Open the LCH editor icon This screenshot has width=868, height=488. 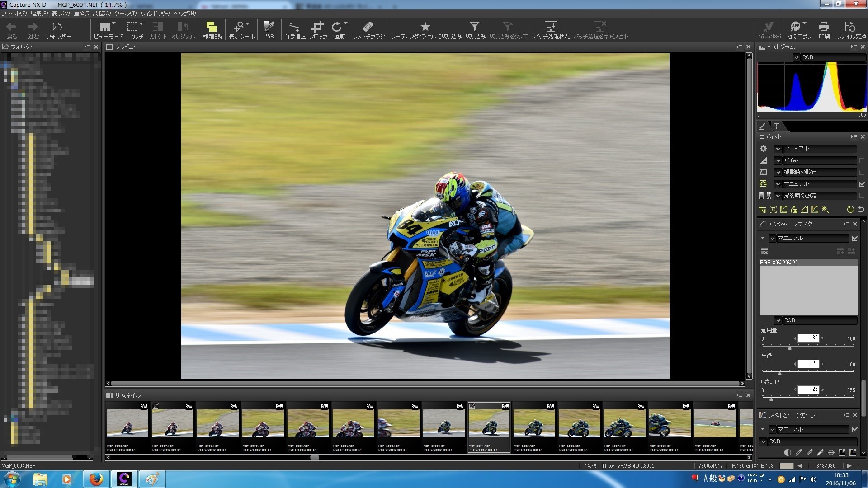pos(784,210)
